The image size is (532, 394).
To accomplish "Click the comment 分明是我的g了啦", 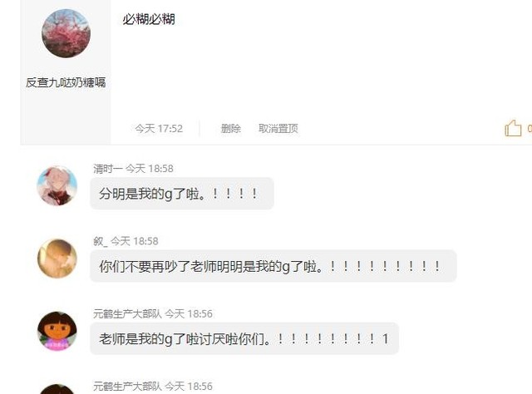I will [182, 194].
